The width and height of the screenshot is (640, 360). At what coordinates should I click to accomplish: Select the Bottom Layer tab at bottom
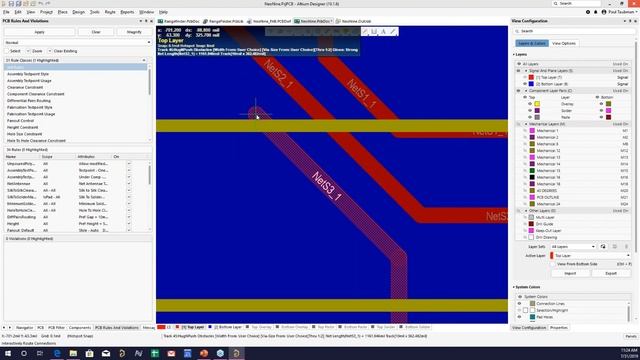[x=225, y=327]
